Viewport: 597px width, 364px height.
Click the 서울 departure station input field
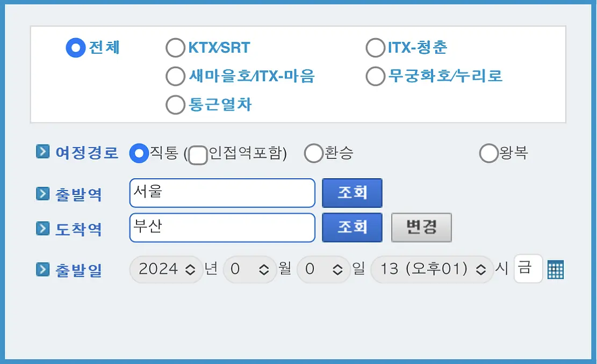pos(222,193)
